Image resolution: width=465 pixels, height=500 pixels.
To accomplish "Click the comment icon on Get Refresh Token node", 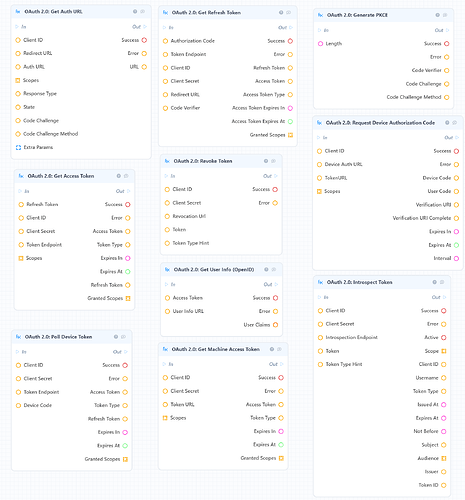I will point(289,12).
